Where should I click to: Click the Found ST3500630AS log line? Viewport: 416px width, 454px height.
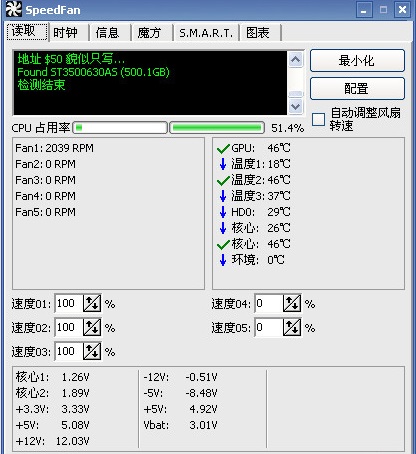click(x=93, y=72)
